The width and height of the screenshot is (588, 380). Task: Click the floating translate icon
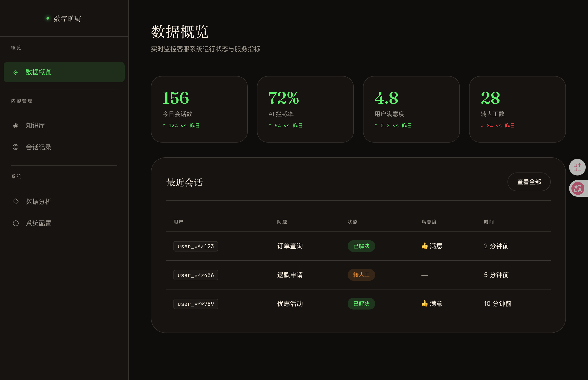pos(578,188)
